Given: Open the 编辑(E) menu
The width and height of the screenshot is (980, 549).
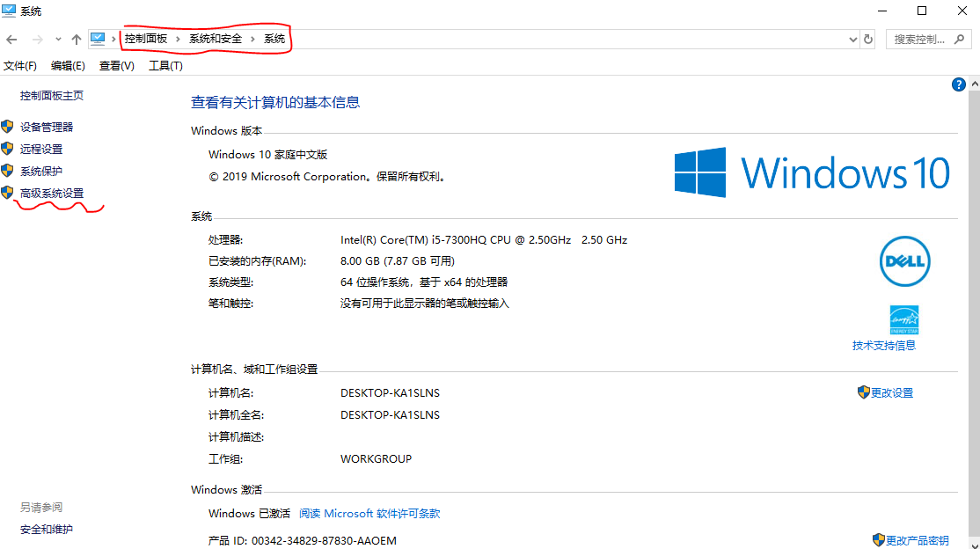Looking at the screenshot, I should tap(68, 66).
